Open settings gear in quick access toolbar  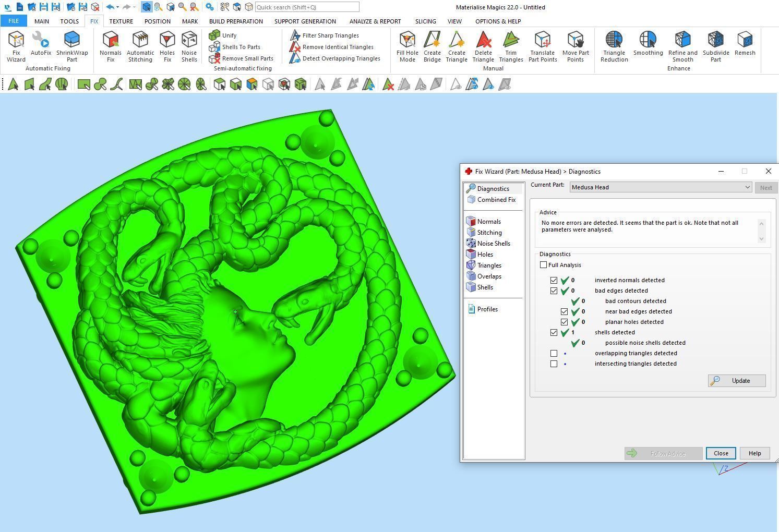[209, 7]
